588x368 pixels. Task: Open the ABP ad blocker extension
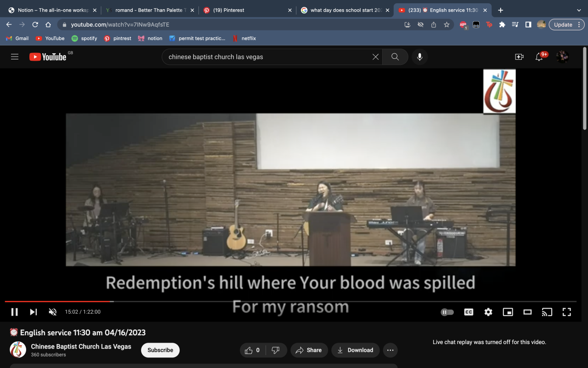[463, 25]
